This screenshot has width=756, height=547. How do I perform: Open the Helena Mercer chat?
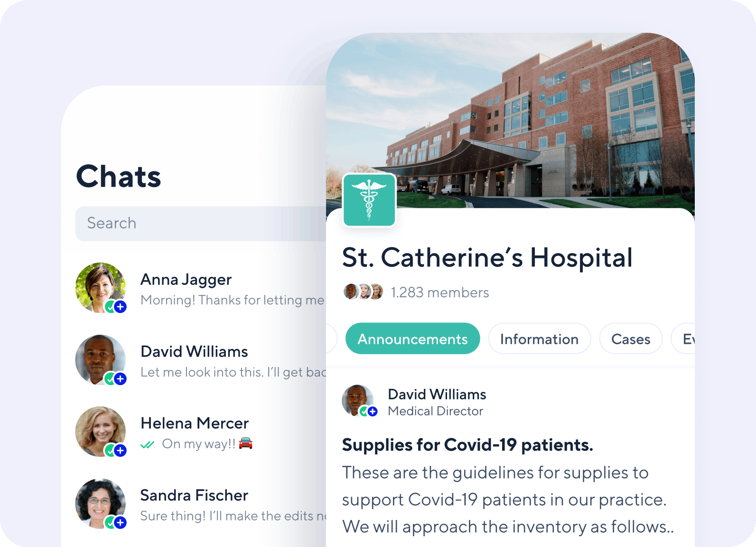coord(201,432)
